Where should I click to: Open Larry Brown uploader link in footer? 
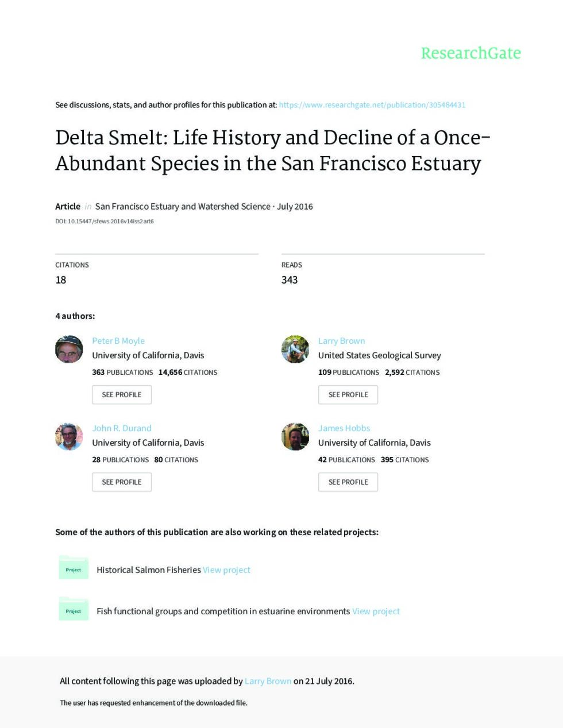pos(268,681)
